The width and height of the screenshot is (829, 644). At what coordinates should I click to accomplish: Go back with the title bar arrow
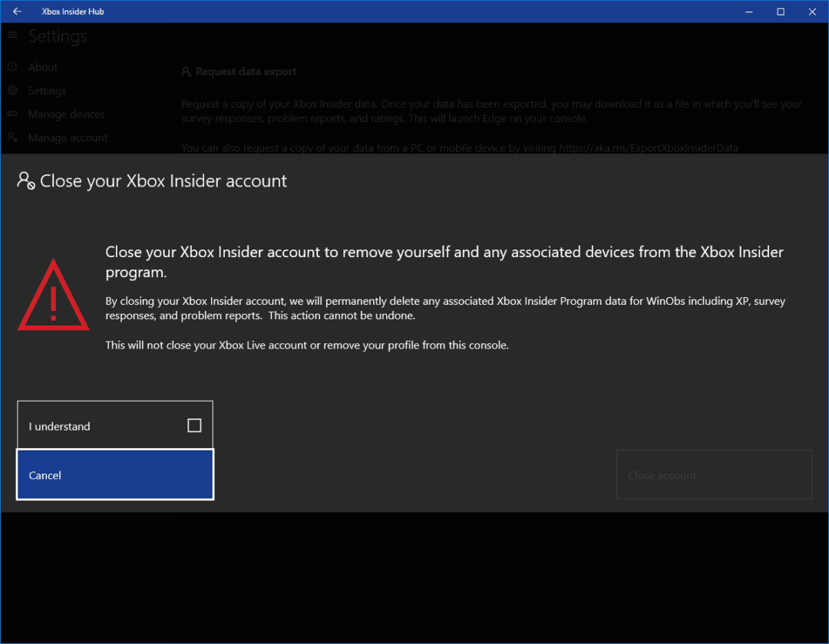tap(17, 11)
